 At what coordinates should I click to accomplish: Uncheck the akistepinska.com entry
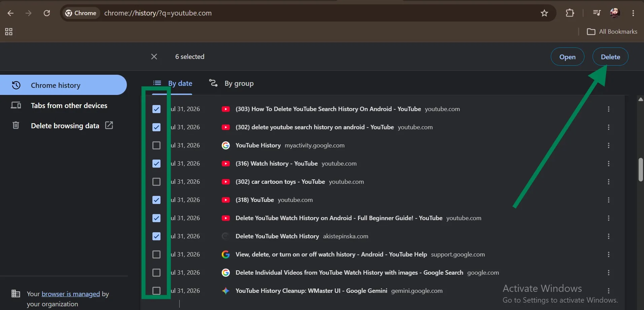click(156, 236)
